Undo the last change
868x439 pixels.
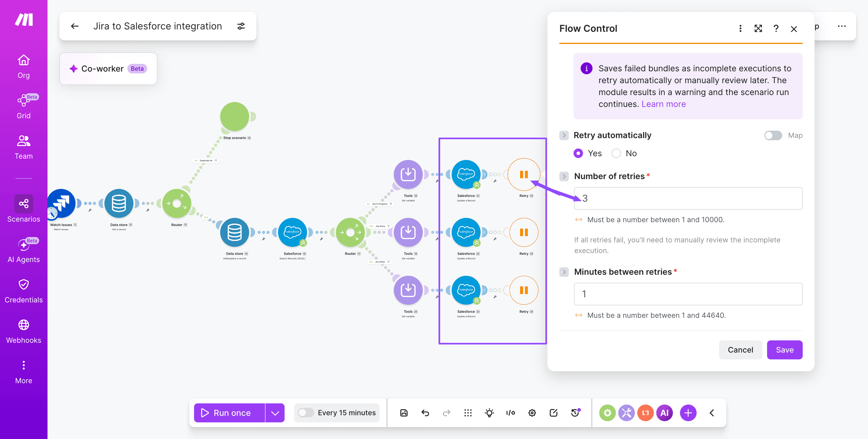(x=425, y=413)
